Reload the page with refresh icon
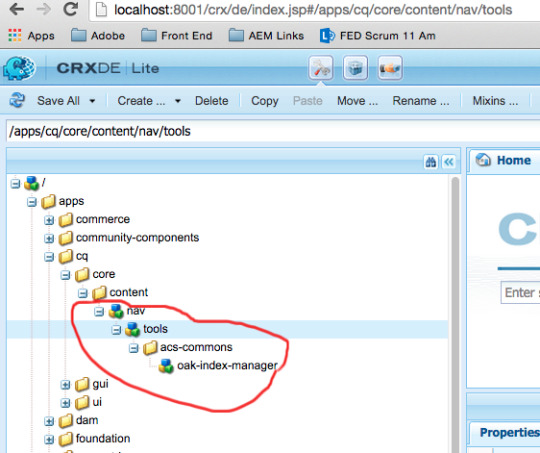The image size is (540, 453). tap(71, 9)
